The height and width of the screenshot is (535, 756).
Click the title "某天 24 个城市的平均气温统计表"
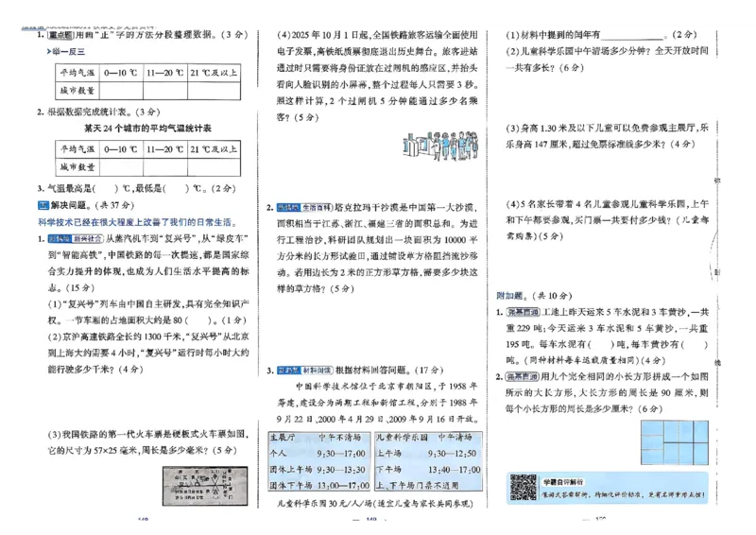click(147, 129)
